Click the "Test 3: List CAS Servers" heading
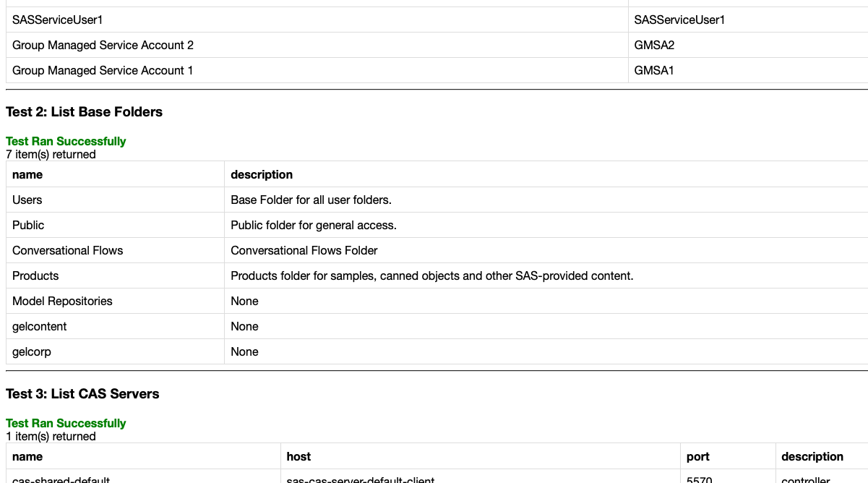 tap(82, 394)
